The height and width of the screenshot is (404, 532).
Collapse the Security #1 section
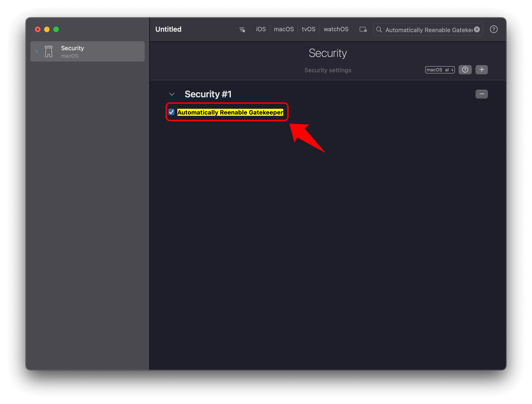(172, 94)
